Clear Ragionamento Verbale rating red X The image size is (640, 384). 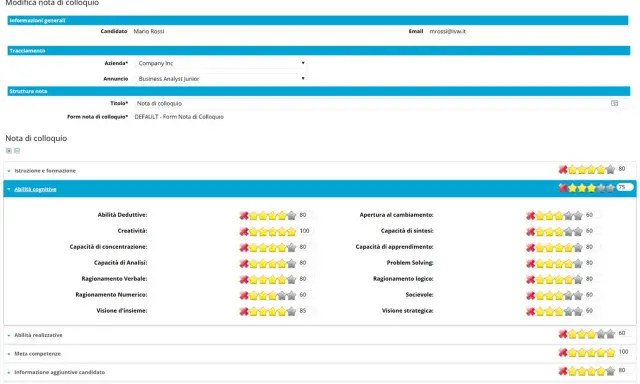pyautogui.click(x=244, y=279)
